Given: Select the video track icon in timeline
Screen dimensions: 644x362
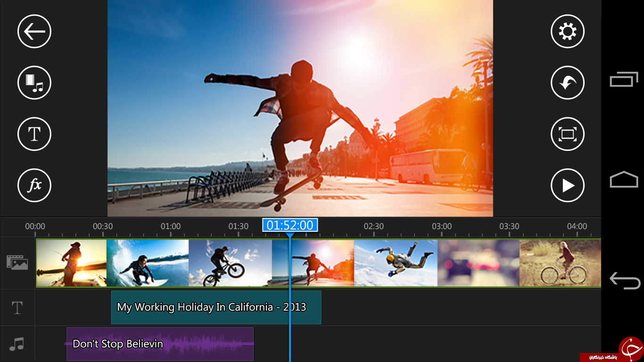Looking at the screenshot, I should click(x=17, y=263).
